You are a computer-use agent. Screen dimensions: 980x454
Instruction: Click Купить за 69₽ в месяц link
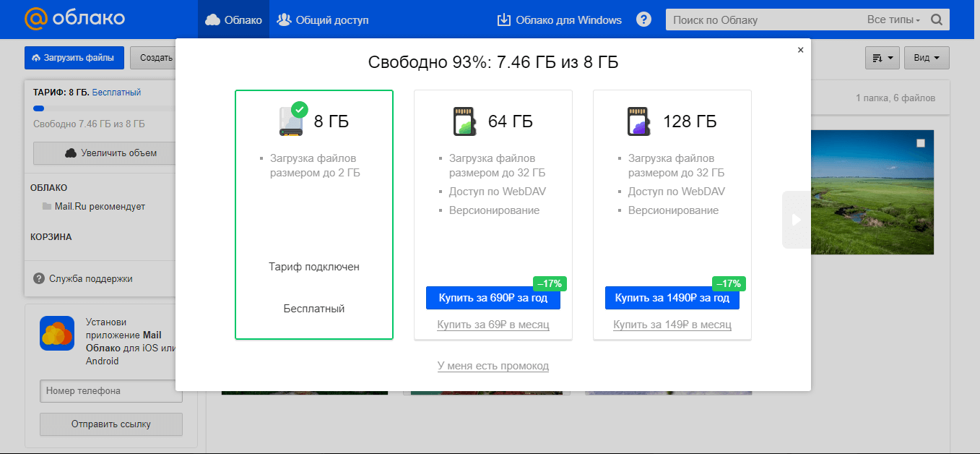click(x=493, y=325)
